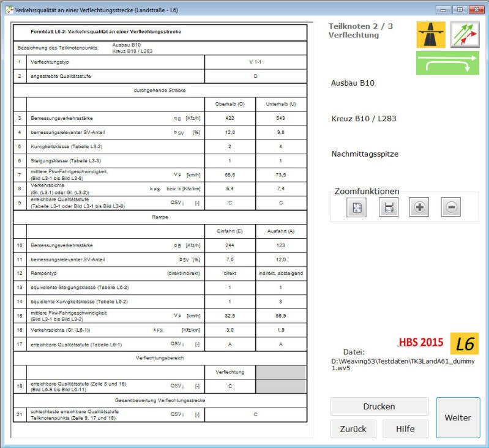Viewport: 489px width, 448px height.
Task: Click the fit-to-width zoom icon
Action: click(x=388, y=207)
